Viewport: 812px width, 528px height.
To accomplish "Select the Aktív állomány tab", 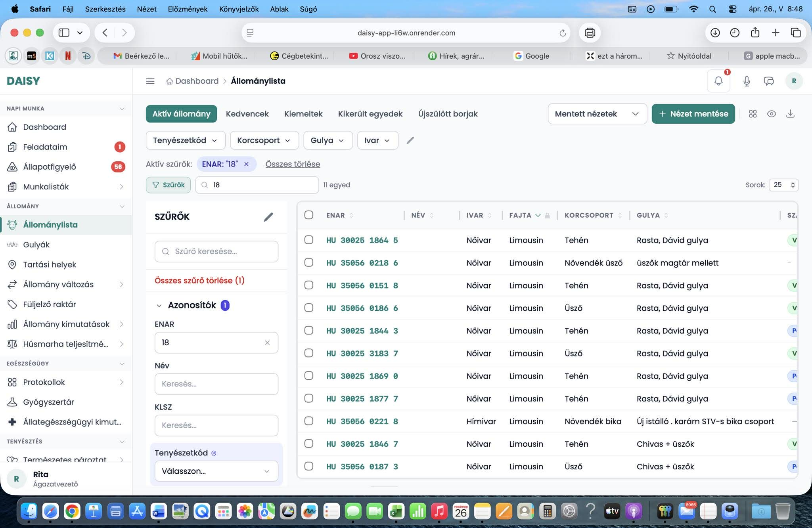I will 181,114.
